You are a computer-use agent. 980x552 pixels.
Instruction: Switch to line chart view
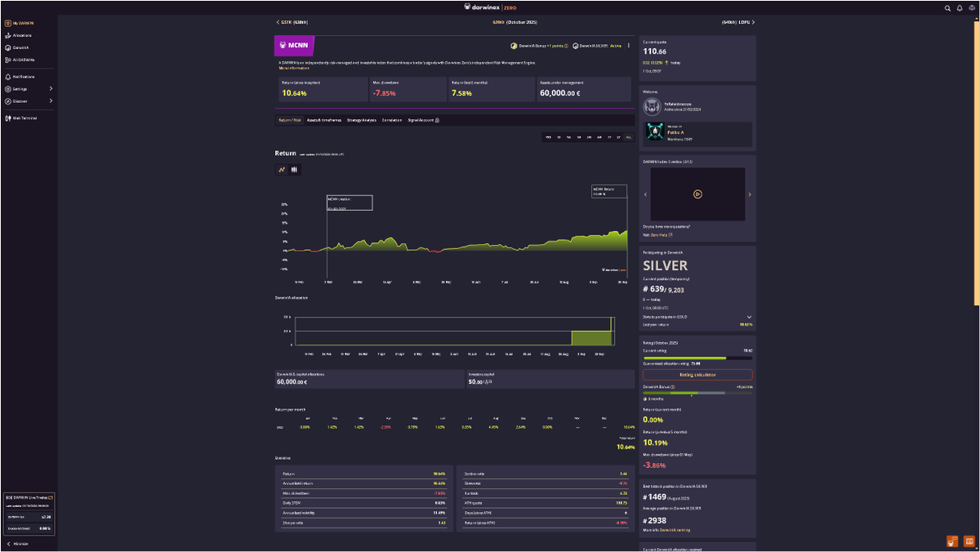point(282,170)
